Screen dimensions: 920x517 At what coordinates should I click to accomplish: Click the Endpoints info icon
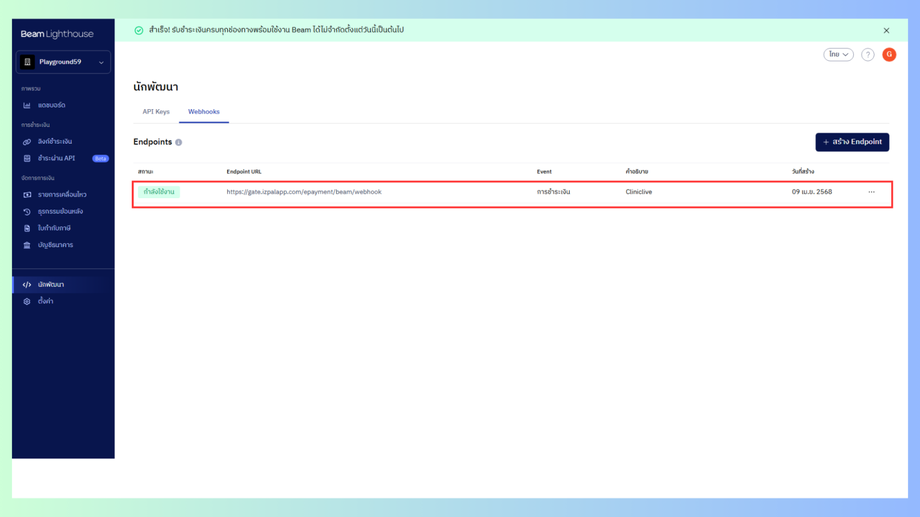point(179,143)
